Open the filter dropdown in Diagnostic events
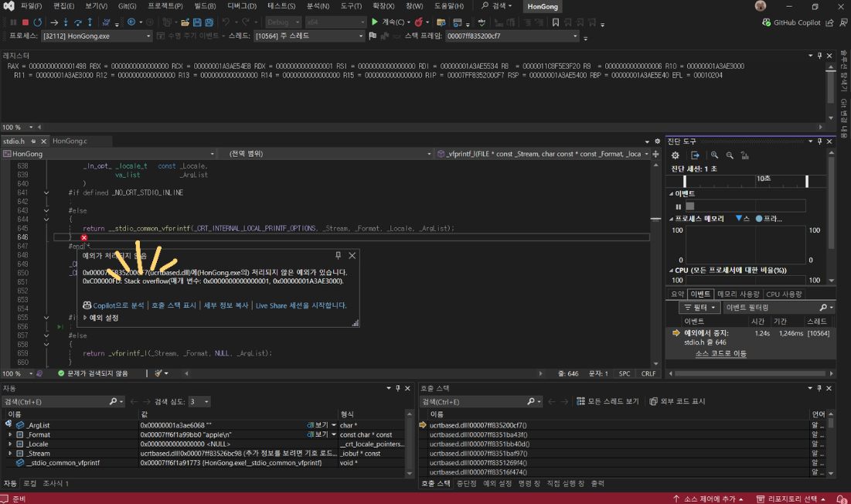The height and width of the screenshot is (504, 851). tap(700, 308)
